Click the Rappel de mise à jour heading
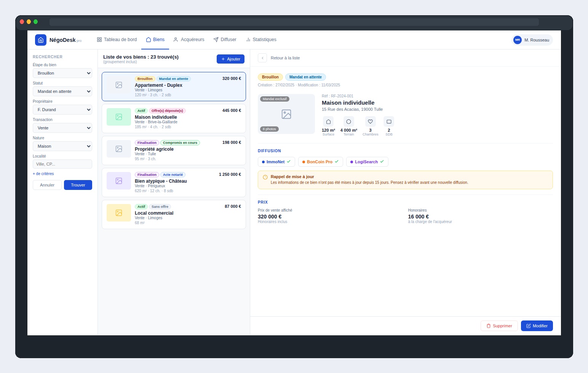588x373 pixels. coord(292,177)
